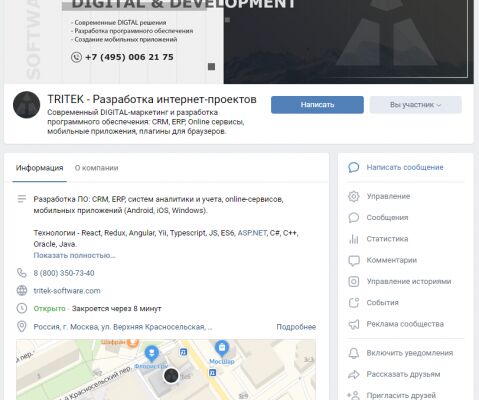479x400 pixels.
Task: Click the phone handset icon
Action: click(22, 273)
